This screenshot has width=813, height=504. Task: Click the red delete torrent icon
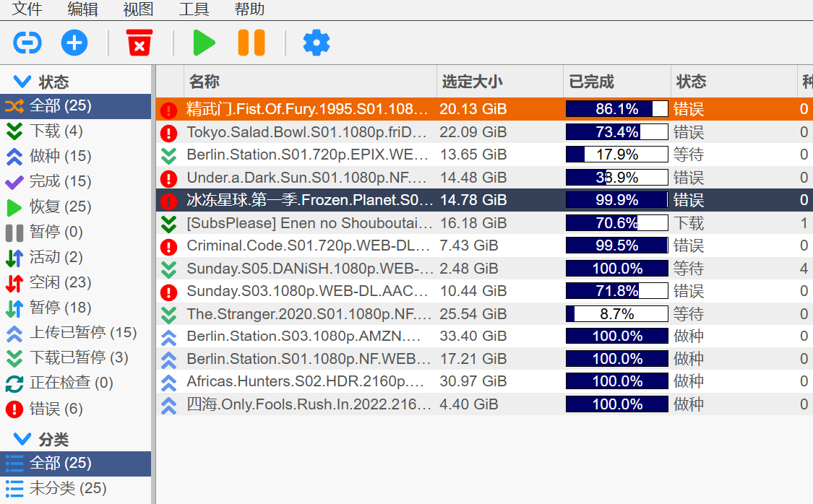point(140,43)
